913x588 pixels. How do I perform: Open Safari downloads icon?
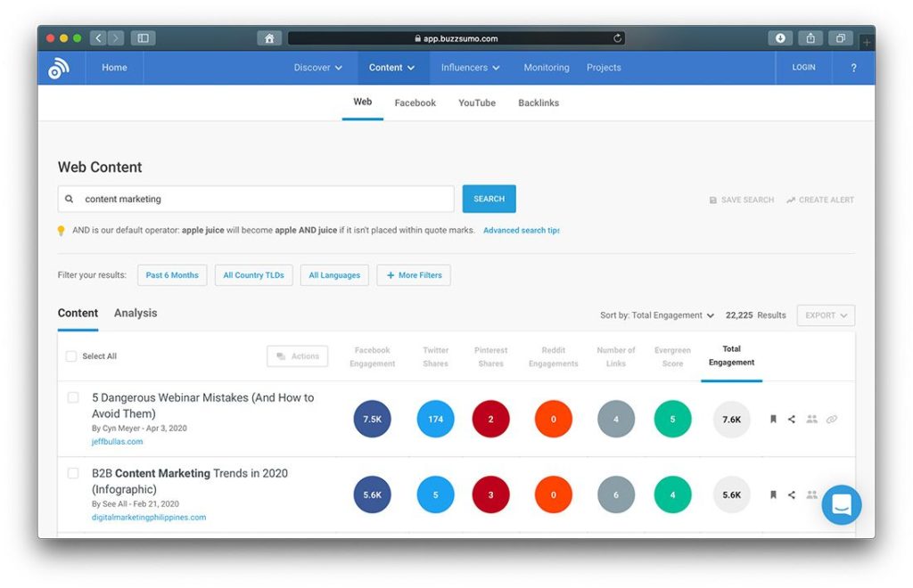[780, 38]
